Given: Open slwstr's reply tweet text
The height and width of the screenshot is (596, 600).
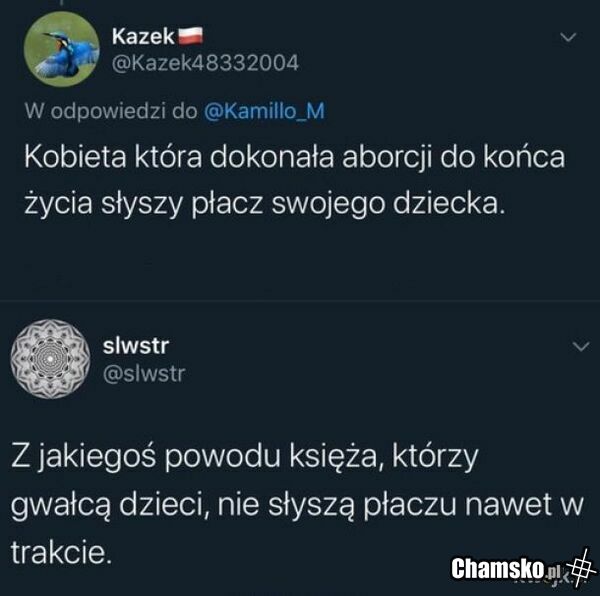Looking at the screenshot, I should (297, 505).
